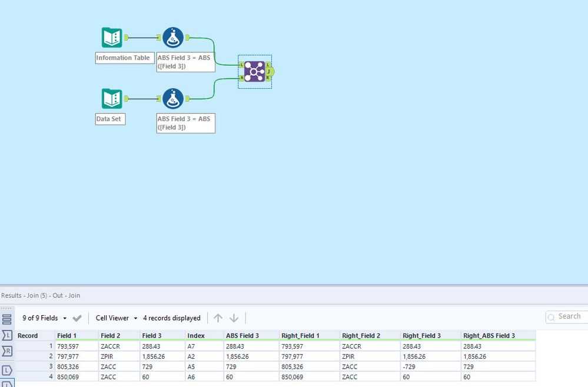
Task: Select the wire from Information Table to Formula
Action: click(142, 38)
